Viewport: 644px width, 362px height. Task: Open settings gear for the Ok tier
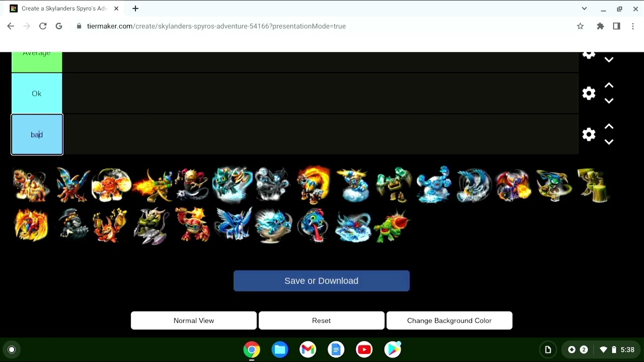pyautogui.click(x=589, y=93)
